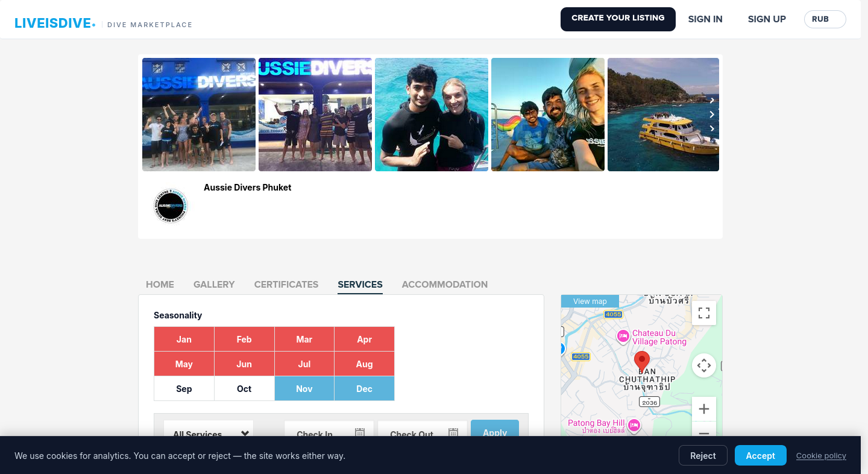Click the red location marker on map
Viewport: 868px width, 474px height.
coord(642,361)
